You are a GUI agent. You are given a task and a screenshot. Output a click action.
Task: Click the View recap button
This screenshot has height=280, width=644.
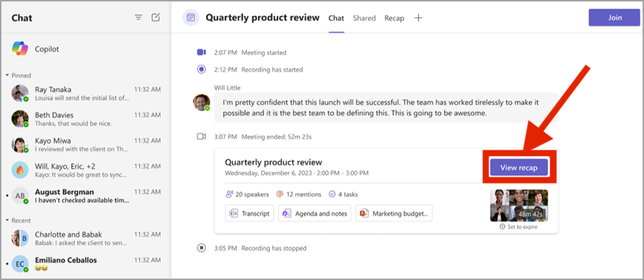(518, 167)
